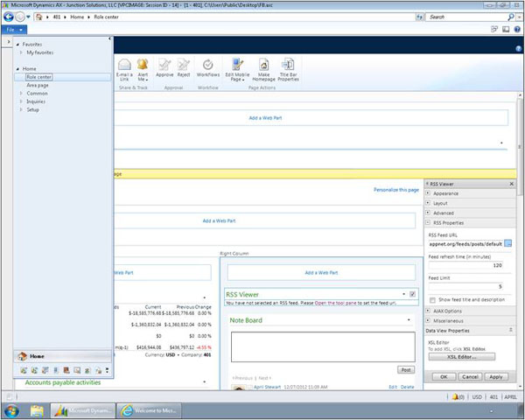Click the Home house icon in breadcrumb
The height and width of the screenshot is (420, 525).
pyautogui.click(x=39, y=17)
